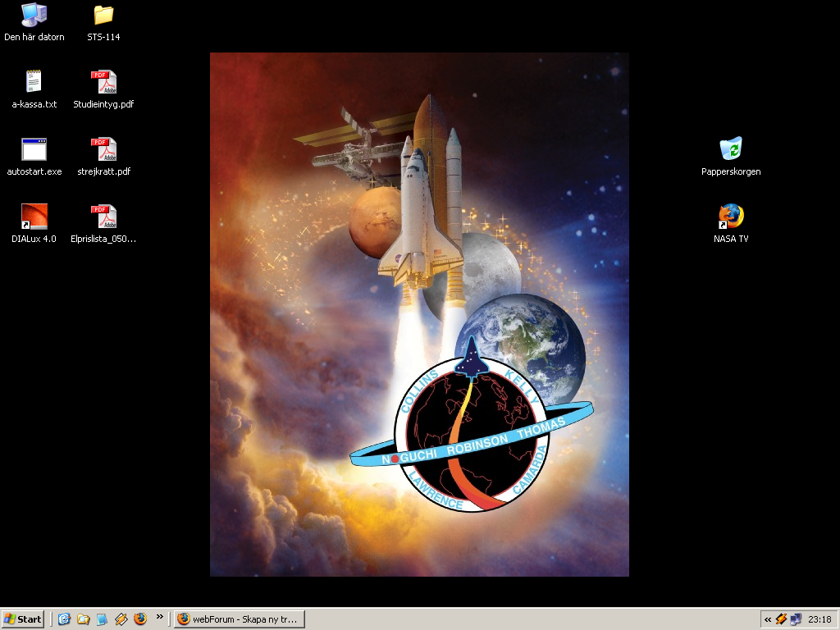Launch Winamp from the Quick Launch bar

(121, 619)
